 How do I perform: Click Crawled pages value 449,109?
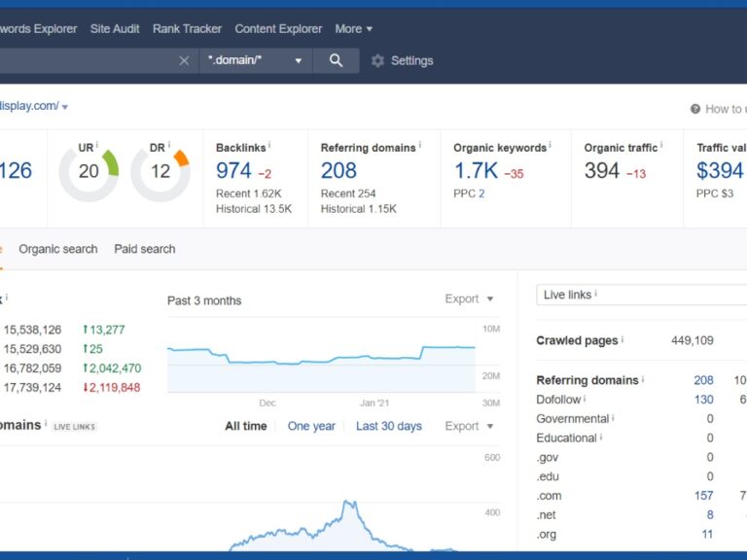(693, 340)
